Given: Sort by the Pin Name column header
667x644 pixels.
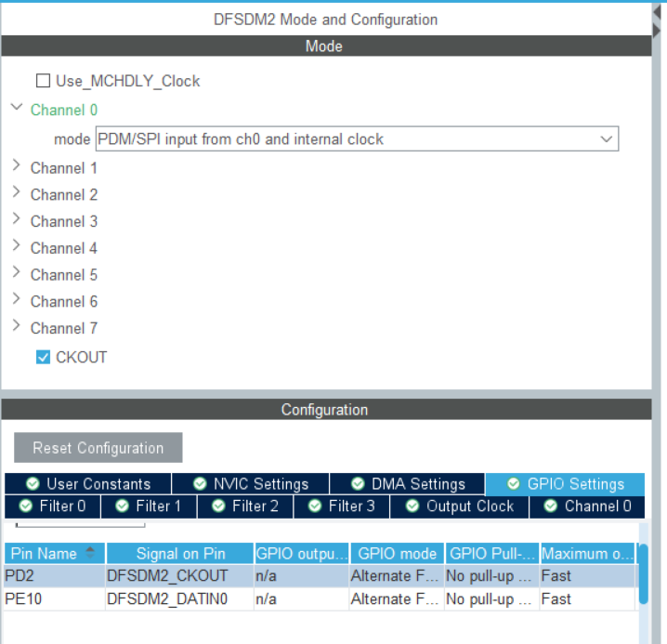Looking at the screenshot, I should 55,553.
